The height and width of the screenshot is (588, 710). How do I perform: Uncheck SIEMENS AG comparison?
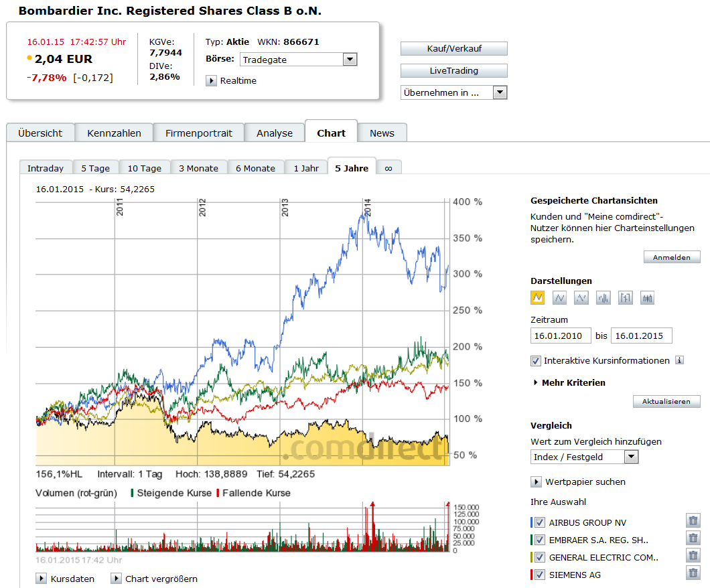click(539, 575)
